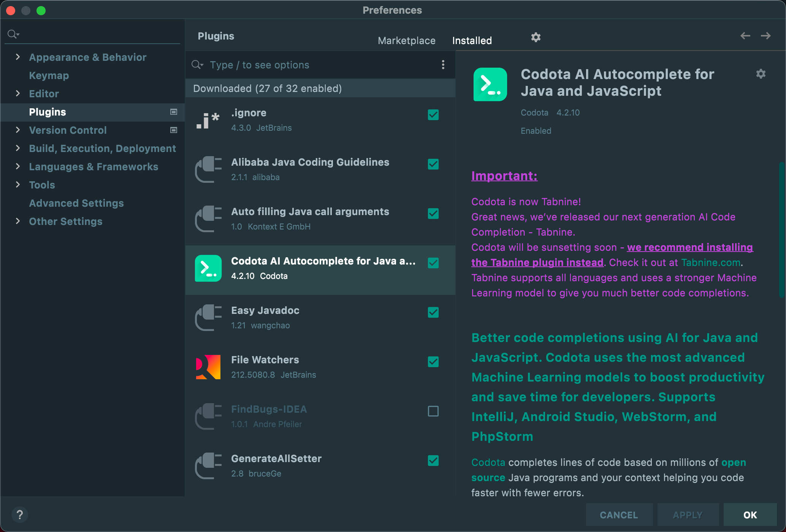Switch to the Marketplace tab
The width and height of the screenshot is (786, 532).
click(x=406, y=41)
